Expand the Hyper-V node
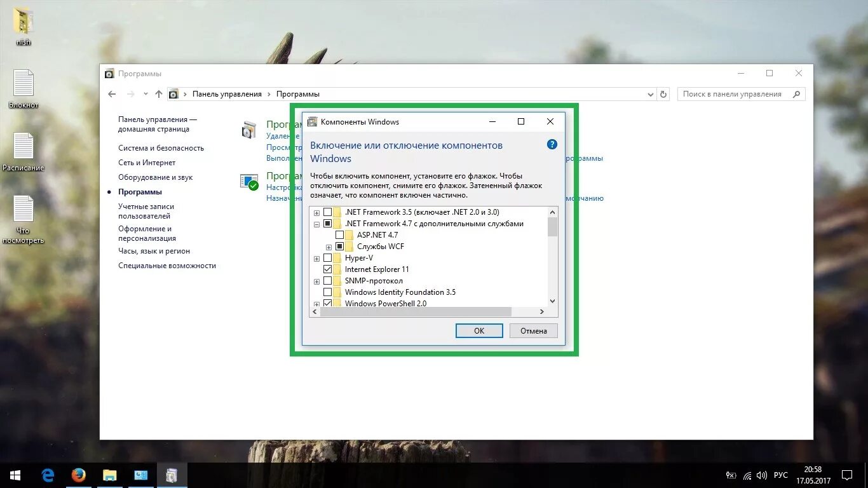Screen dimensions: 868x488 click(316, 259)
